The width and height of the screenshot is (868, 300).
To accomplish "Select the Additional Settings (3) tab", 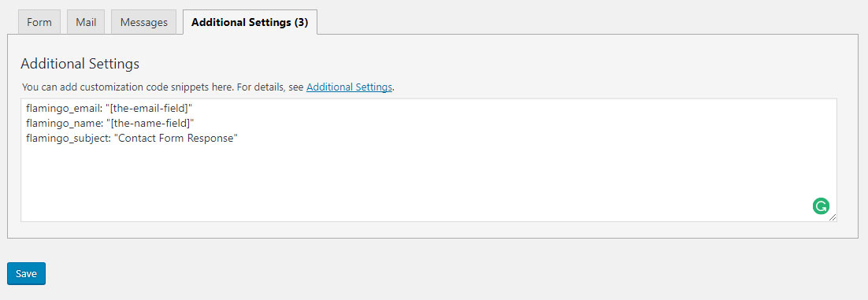I will [250, 23].
